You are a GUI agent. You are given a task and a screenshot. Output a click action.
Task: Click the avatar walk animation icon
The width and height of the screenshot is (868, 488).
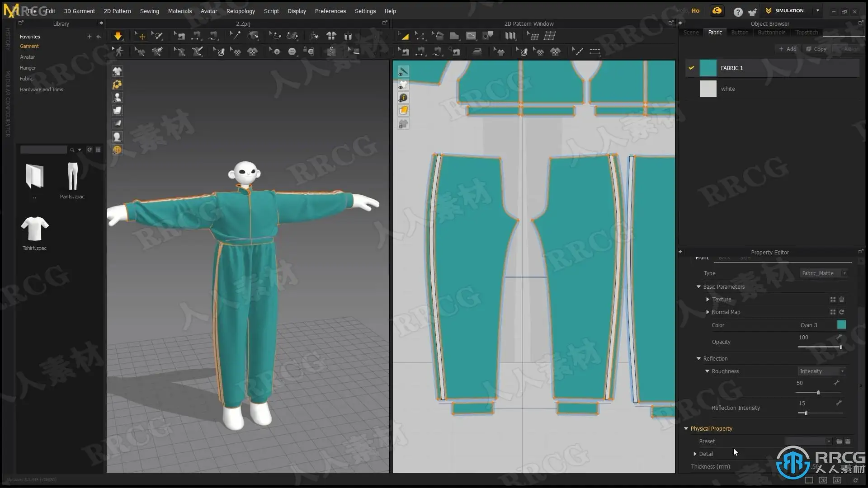pyautogui.click(x=119, y=52)
